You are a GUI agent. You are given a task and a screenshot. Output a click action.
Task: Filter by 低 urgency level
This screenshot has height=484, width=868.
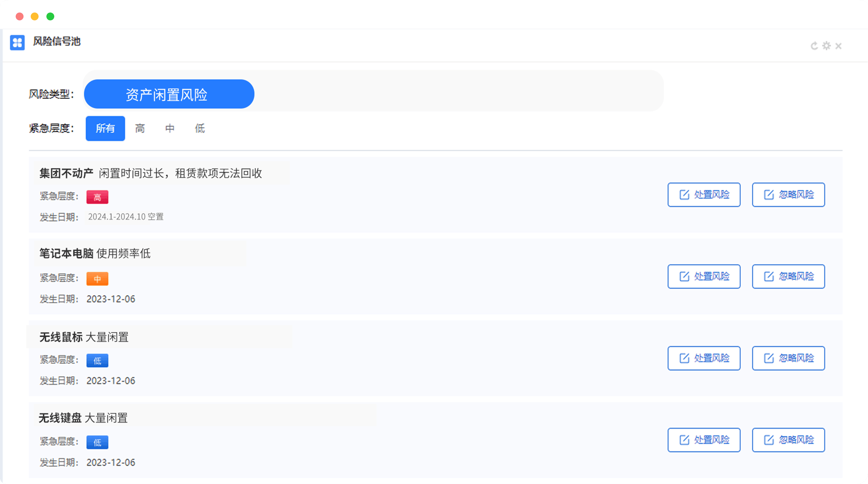click(200, 128)
